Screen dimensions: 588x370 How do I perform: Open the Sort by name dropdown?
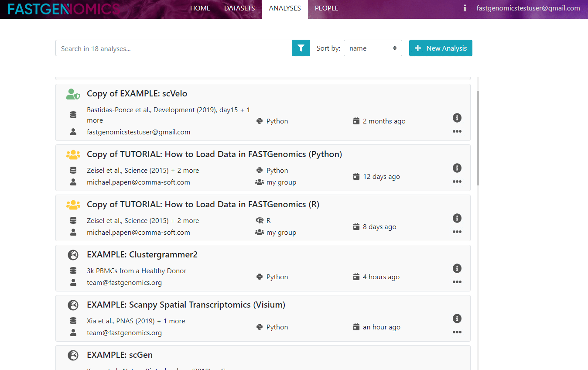pyautogui.click(x=373, y=48)
